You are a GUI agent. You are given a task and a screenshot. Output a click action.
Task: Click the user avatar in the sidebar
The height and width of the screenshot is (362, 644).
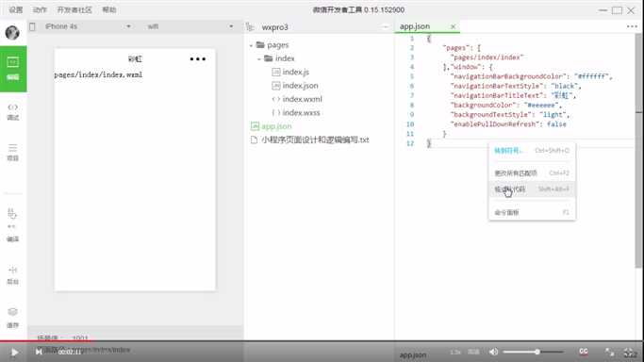pos(12,32)
